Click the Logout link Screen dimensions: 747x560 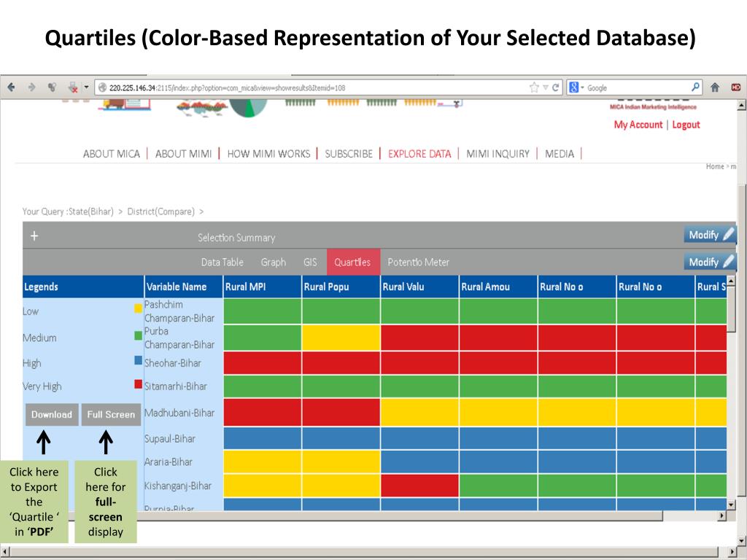click(x=686, y=125)
